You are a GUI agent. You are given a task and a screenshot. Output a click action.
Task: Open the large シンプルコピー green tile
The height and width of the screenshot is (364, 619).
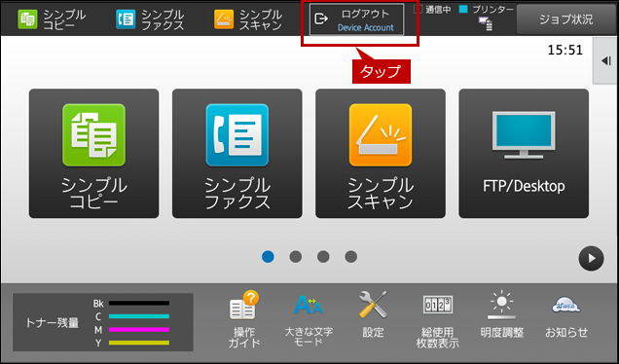[94, 153]
